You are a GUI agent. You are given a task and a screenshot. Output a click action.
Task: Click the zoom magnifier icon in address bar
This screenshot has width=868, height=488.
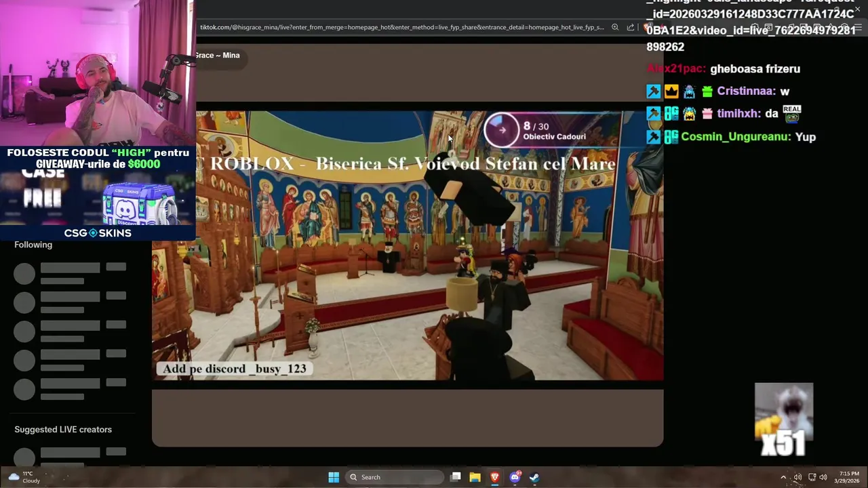615,27
